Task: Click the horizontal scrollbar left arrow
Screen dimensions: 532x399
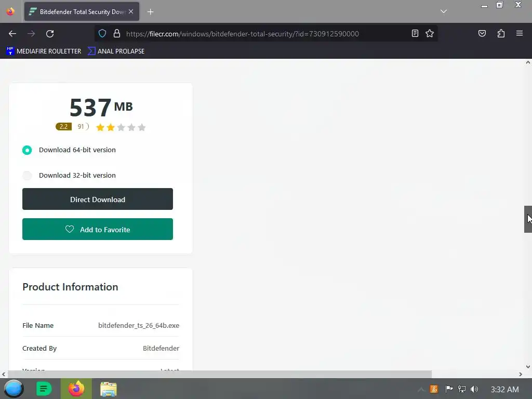Action: [x=4, y=374]
